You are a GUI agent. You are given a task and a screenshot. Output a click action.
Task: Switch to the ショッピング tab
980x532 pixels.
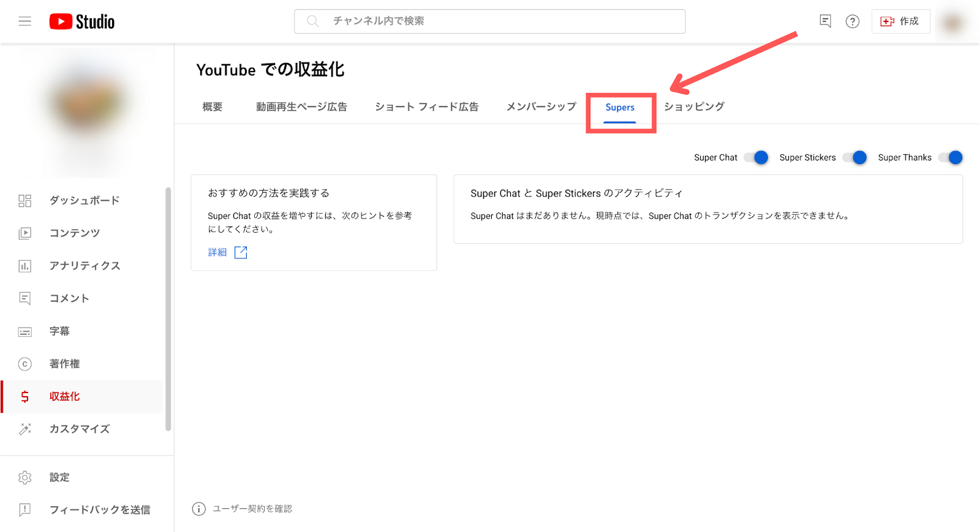pyautogui.click(x=694, y=107)
